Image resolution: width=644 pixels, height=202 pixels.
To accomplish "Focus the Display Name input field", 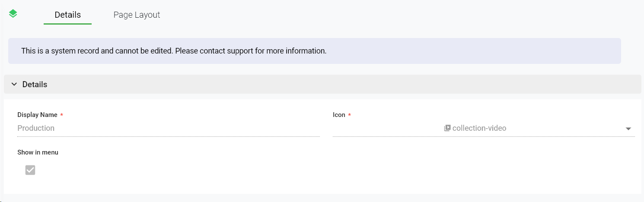I will [169, 128].
